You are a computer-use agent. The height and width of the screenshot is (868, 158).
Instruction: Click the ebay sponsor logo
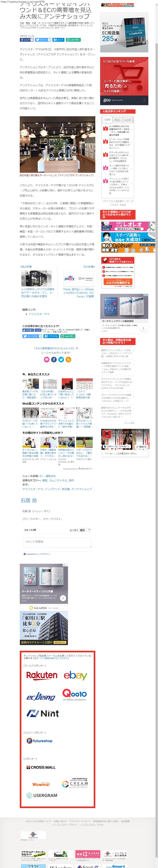tap(75, 675)
